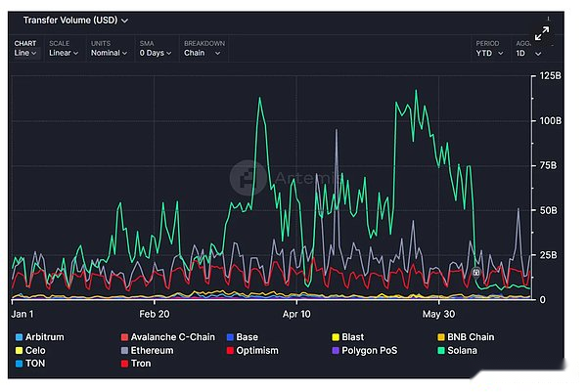Toggle the Polygon PoS legend entry
The image size is (587, 392).
click(365, 351)
